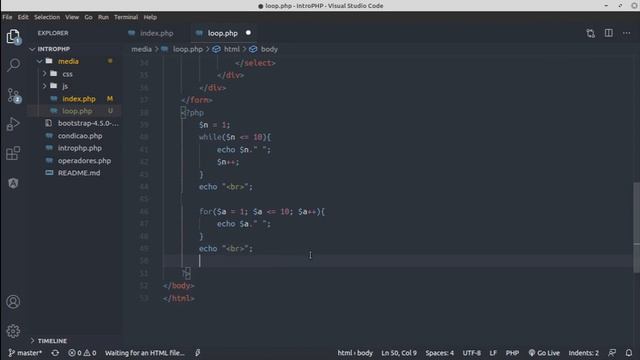Open the Help menu

point(150,17)
